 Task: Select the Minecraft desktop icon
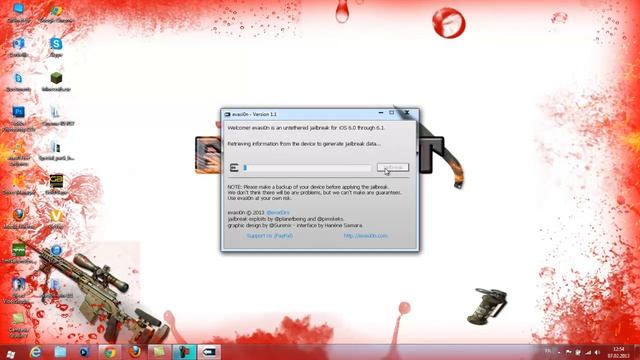click(56, 81)
